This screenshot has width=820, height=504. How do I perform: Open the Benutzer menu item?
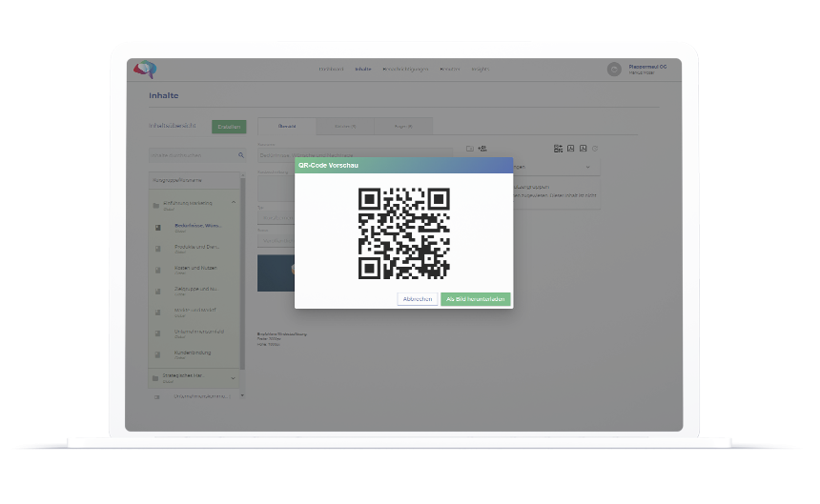click(x=450, y=69)
